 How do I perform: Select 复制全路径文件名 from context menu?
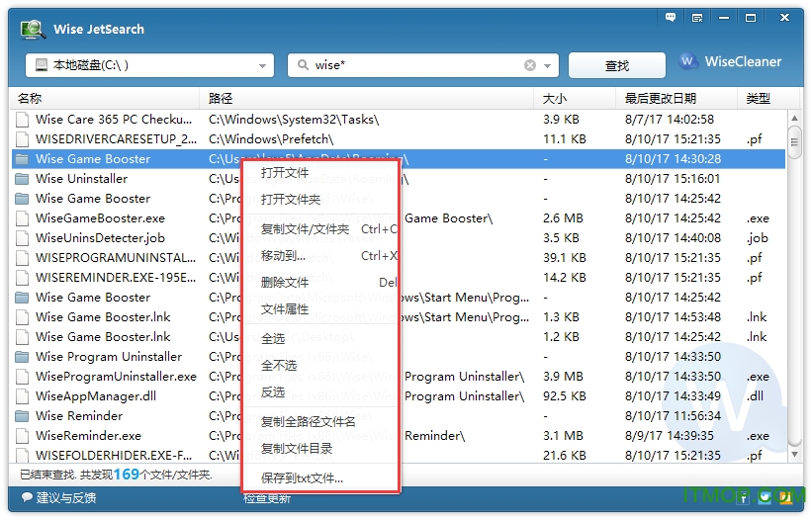point(308,422)
